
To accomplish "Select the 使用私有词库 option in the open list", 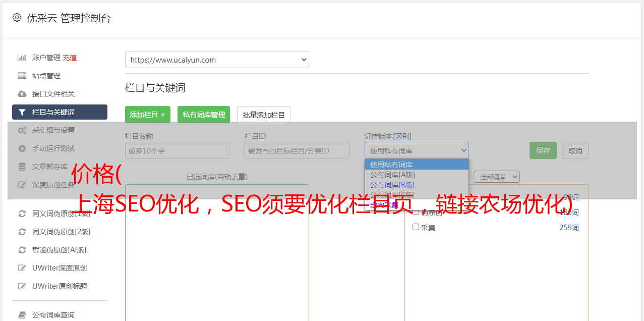I will (417, 165).
